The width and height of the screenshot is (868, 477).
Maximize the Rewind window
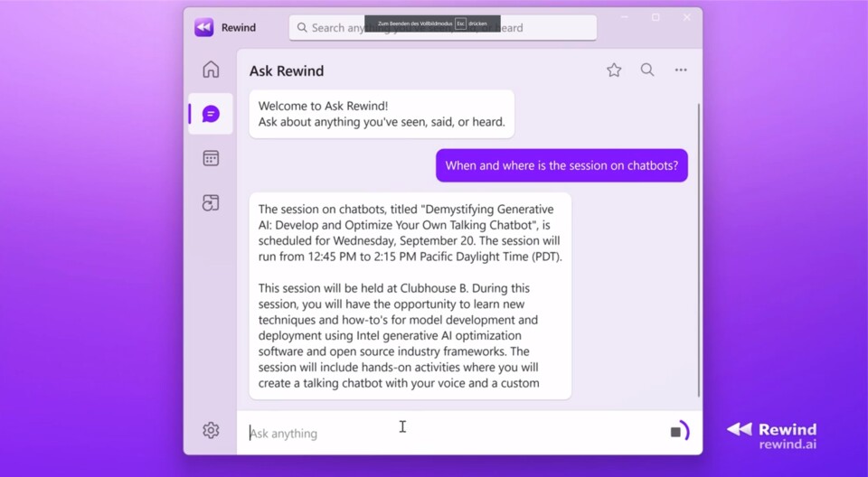click(x=656, y=17)
